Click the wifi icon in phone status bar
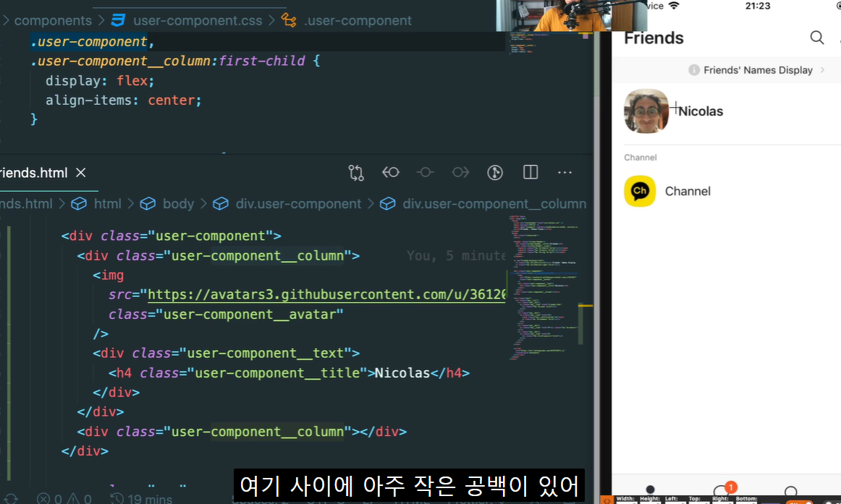 click(x=675, y=6)
